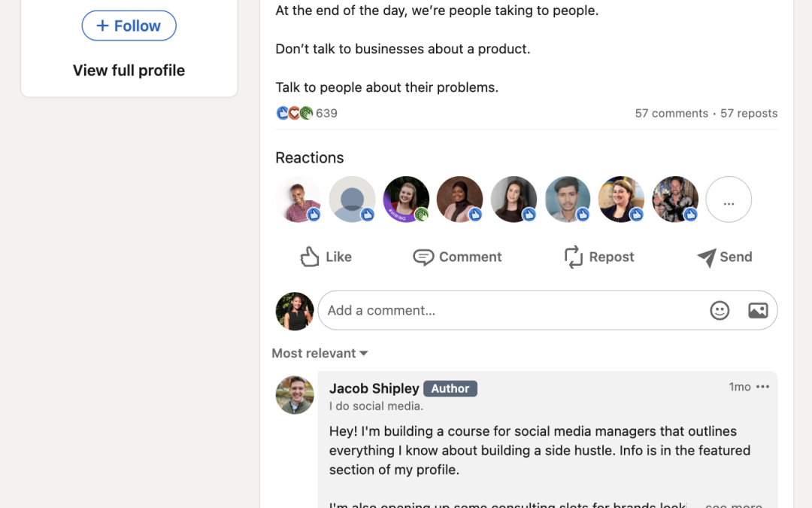Click the Repost arrows icon
The width and height of the screenshot is (812, 508).
(574, 257)
